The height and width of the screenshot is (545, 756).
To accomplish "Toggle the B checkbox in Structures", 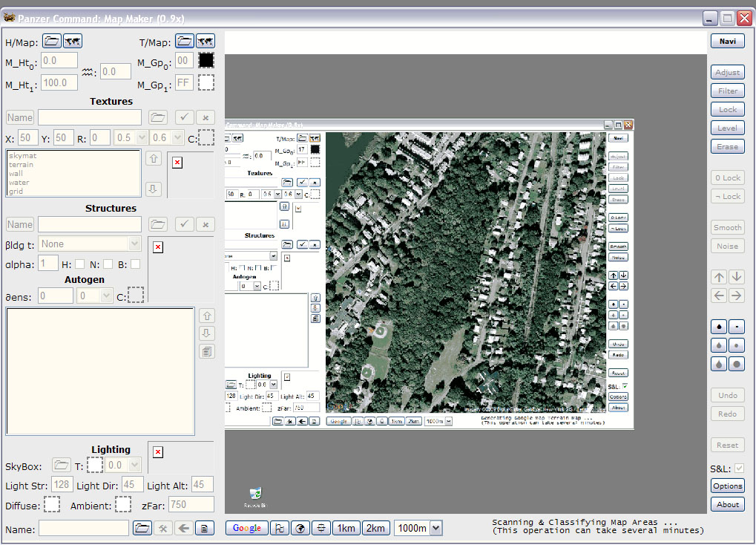I will point(136,264).
